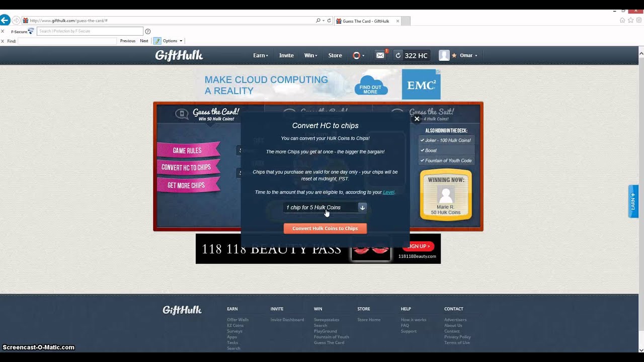Click the Invite menu item
644x362 pixels.
[286, 55]
